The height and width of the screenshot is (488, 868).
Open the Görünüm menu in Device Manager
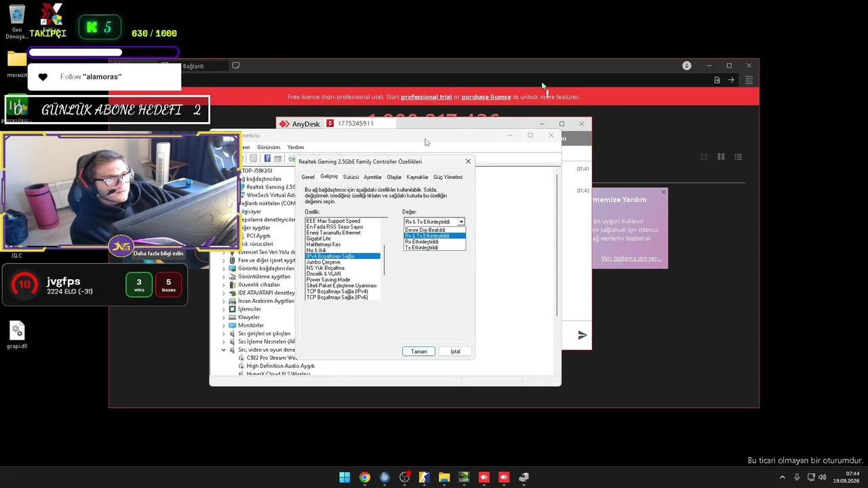coord(269,147)
